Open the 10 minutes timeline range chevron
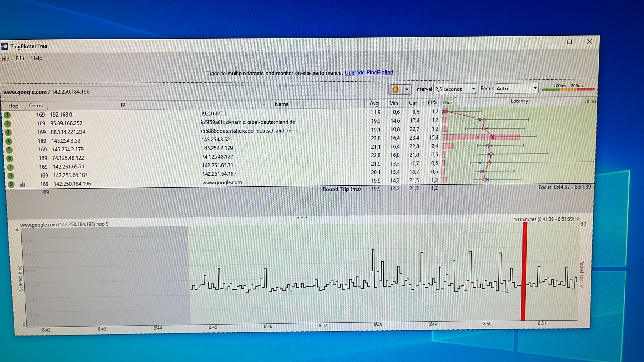The width and height of the screenshot is (644, 362). 578,219
